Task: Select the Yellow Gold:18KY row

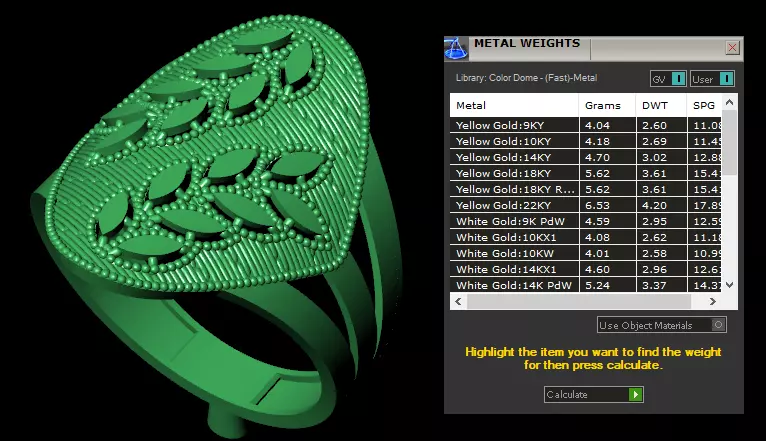Action: pyautogui.click(x=585, y=173)
